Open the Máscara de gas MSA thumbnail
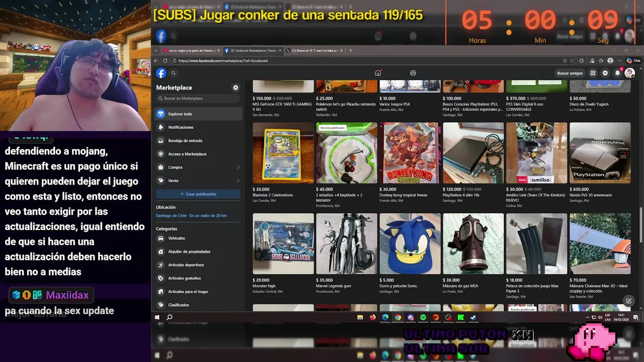The width and height of the screenshot is (644, 362). 473,244
